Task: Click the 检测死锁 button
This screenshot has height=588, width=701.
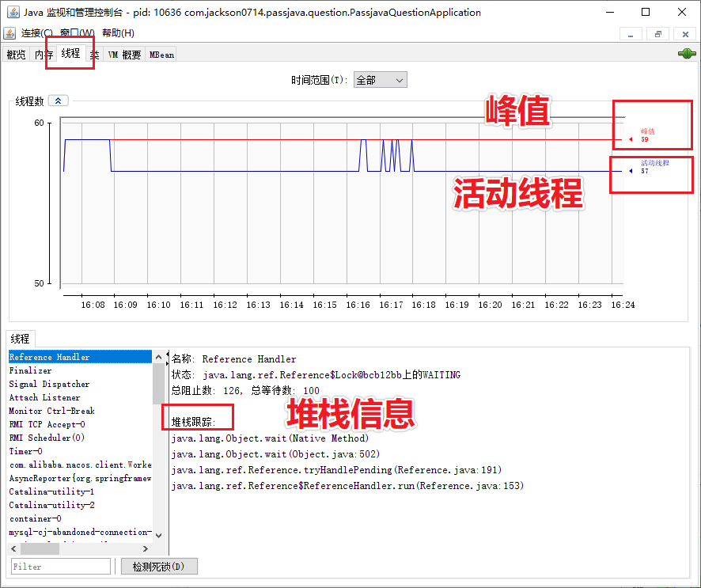Action: (x=159, y=567)
